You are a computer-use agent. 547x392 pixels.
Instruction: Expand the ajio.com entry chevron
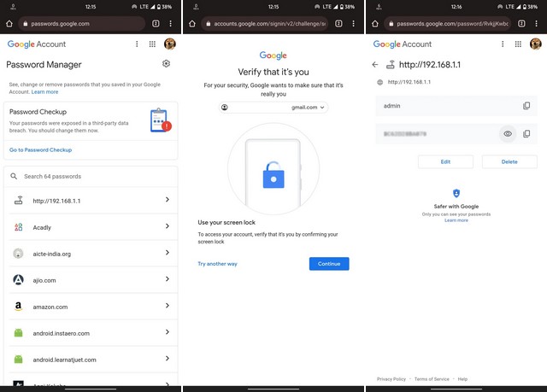tap(168, 278)
